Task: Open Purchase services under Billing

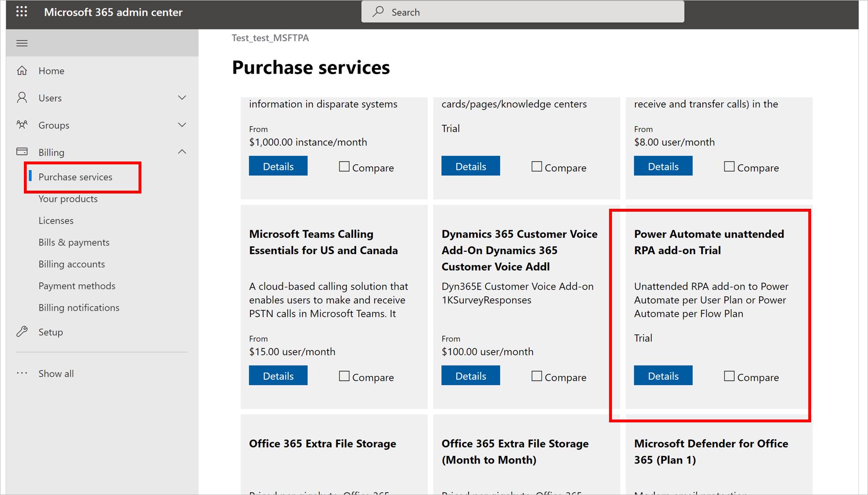Action: [75, 177]
